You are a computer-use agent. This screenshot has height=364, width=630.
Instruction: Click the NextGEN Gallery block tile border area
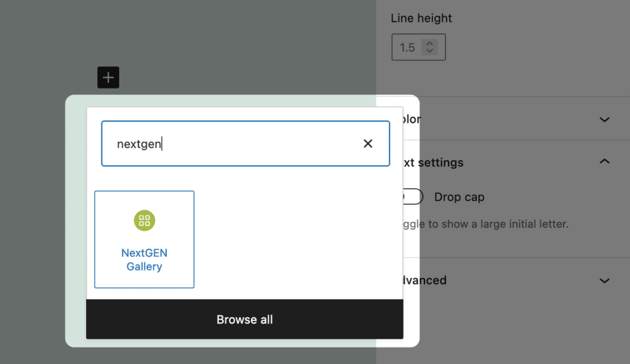pos(144,239)
